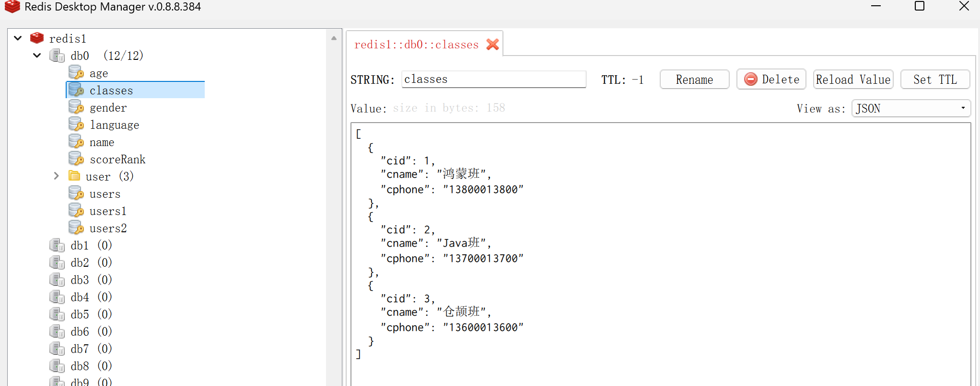The image size is (980, 386).
Task: Click the Rename button
Action: click(694, 79)
